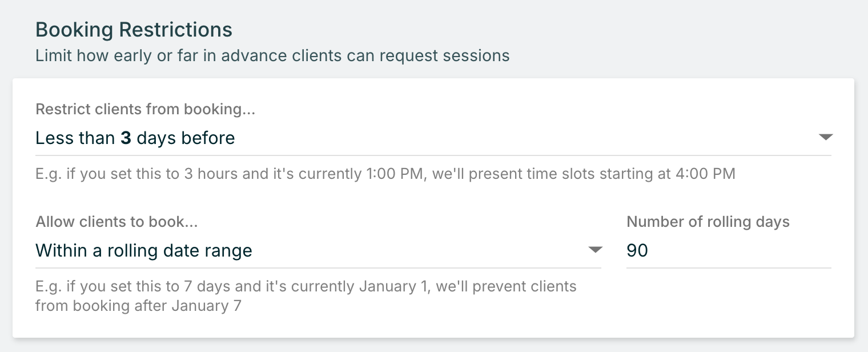Click the arrow icon of the Restrict clients dropdown
The height and width of the screenshot is (352, 868).
click(826, 138)
